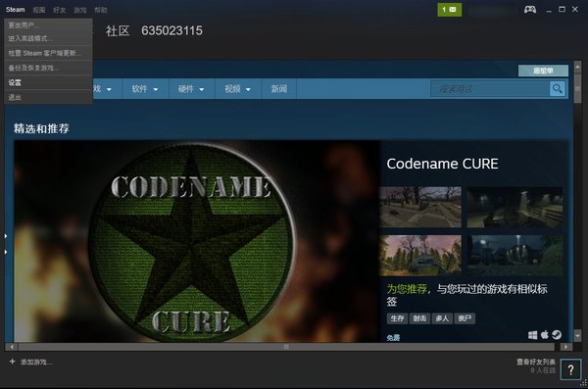Open the large Codename CURE featured banner

(197, 241)
